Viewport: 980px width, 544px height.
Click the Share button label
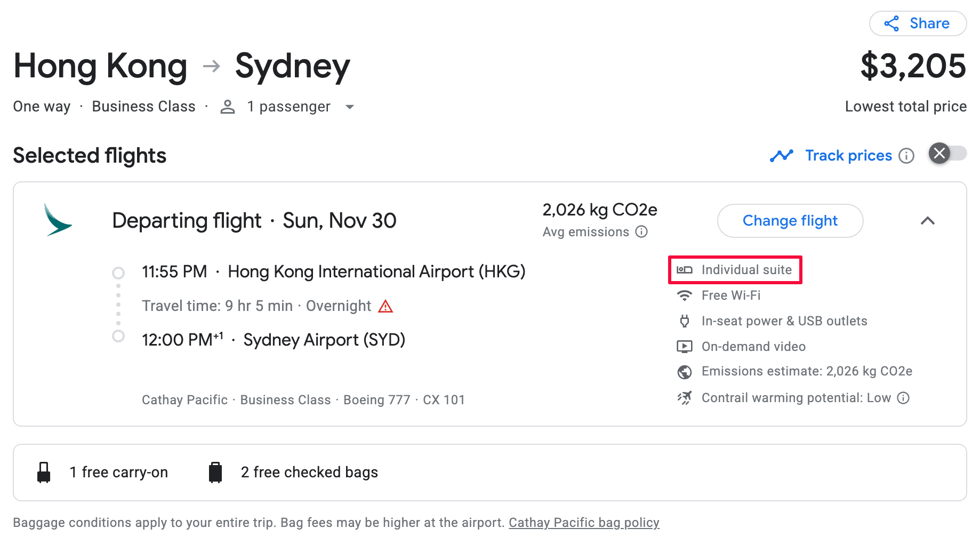[929, 23]
